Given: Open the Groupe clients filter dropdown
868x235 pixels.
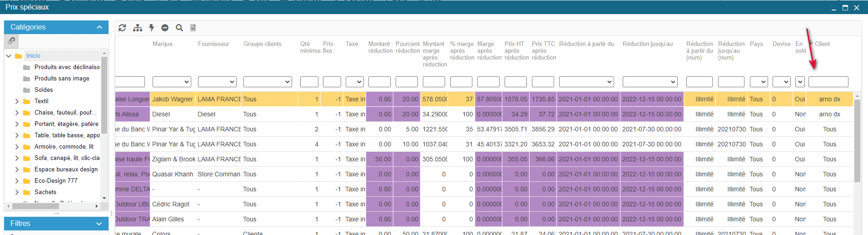Looking at the screenshot, I should [x=267, y=82].
